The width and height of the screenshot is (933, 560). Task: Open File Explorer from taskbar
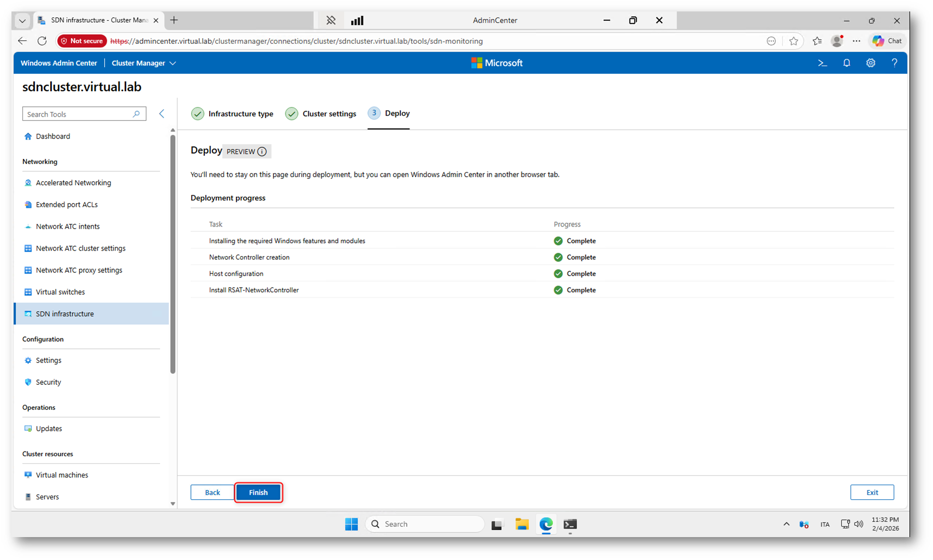[x=521, y=524]
